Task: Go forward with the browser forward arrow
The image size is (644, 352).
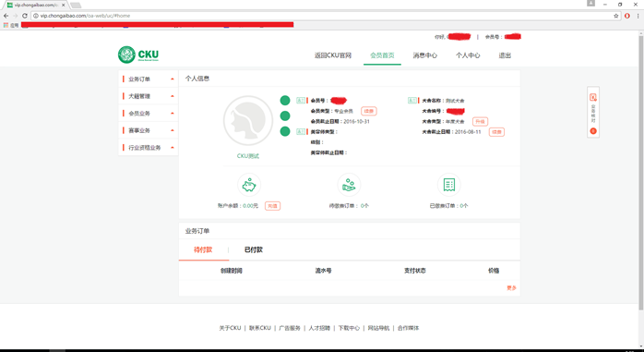Action: coord(15,16)
